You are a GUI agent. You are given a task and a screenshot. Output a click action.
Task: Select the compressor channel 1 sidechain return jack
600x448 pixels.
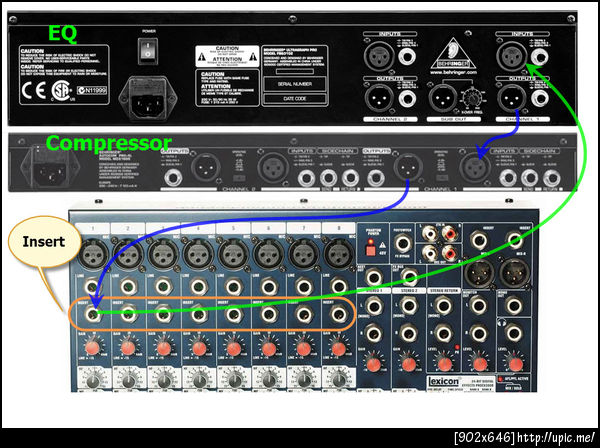point(551,178)
